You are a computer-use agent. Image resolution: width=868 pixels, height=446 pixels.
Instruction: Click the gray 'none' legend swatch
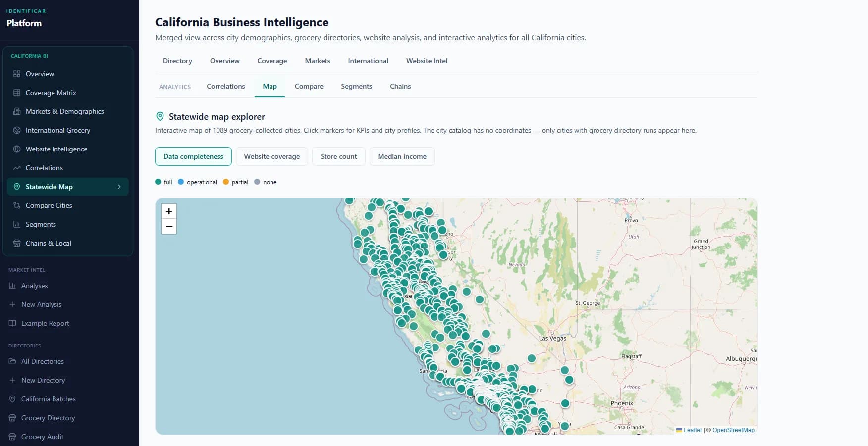(257, 182)
